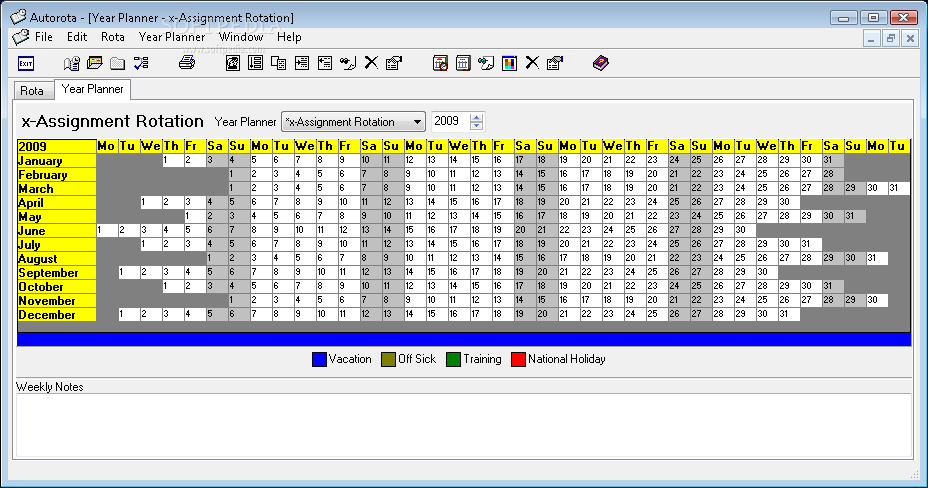Click the X delete icon after the colour grid
The image size is (928, 488).
tap(532, 63)
